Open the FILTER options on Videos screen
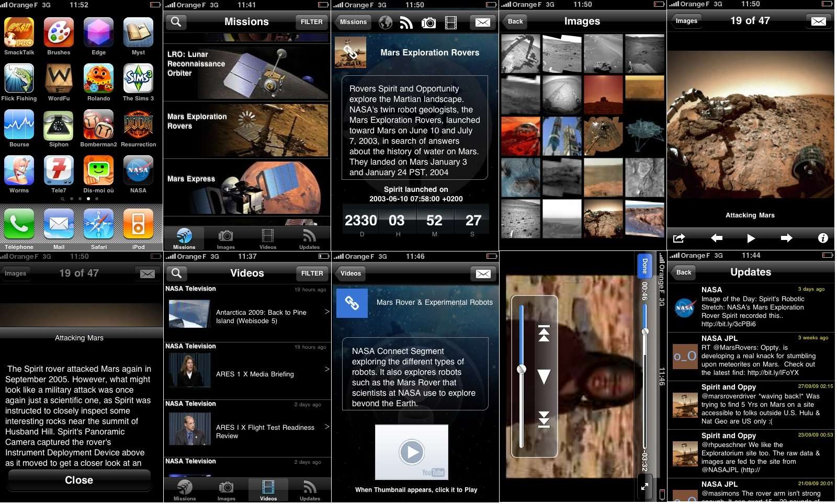 [312, 273]
